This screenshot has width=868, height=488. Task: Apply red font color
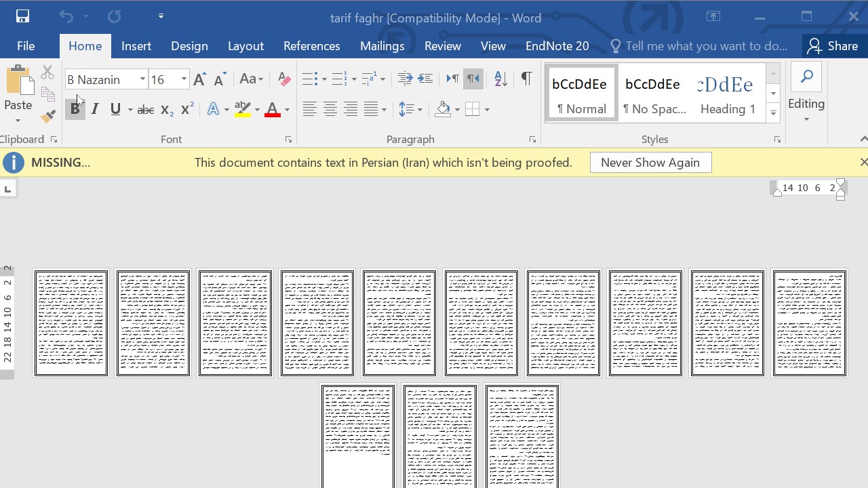click(x=273, y=109)
